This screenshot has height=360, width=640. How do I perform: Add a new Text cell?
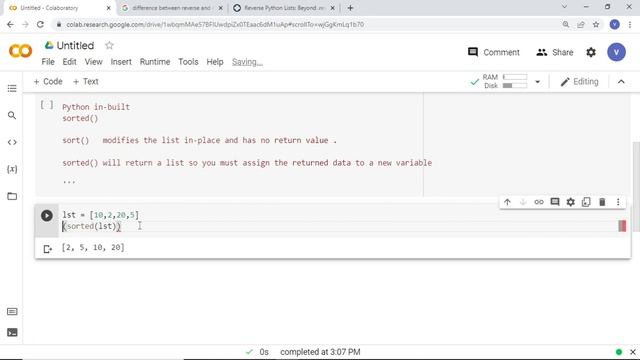click(86, 82)
